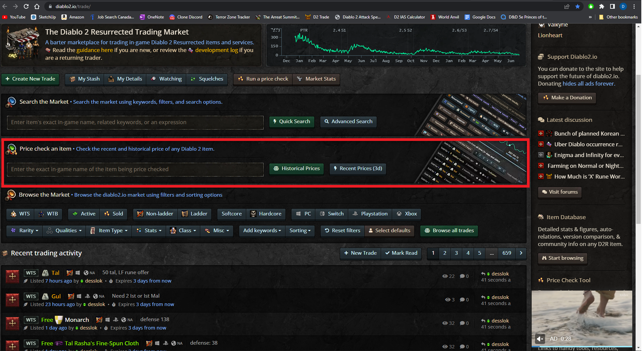The image size is (644, 351).
Task: Click the price check item name field
Action: [x=135, y=169]
